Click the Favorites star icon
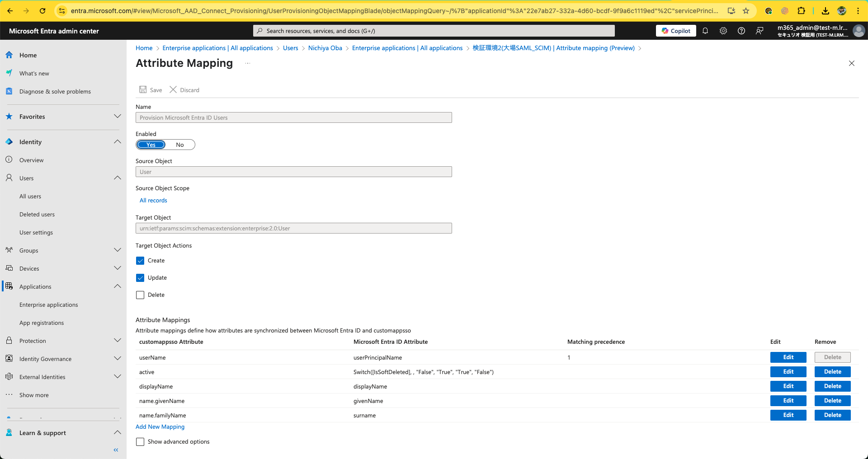The width and height of the screenshot is (868, 459). tap(9, 116)
